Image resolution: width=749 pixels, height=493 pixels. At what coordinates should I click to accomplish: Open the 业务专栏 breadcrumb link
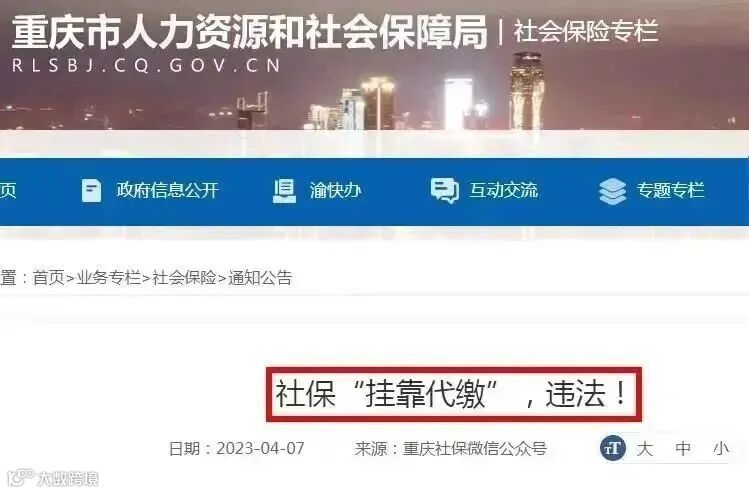coord(108,278)
